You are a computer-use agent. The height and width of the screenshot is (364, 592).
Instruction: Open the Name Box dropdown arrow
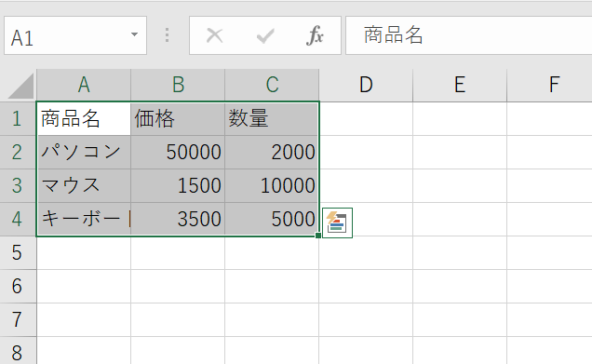(x=134, y=34)
